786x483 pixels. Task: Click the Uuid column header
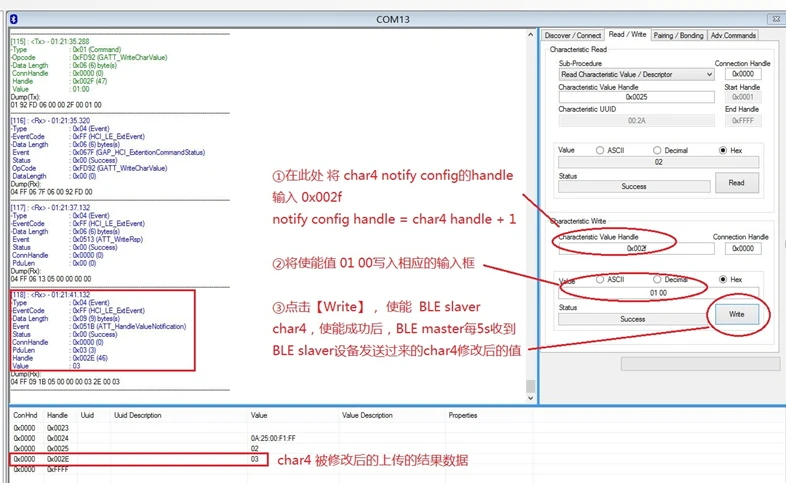[87, 415]
